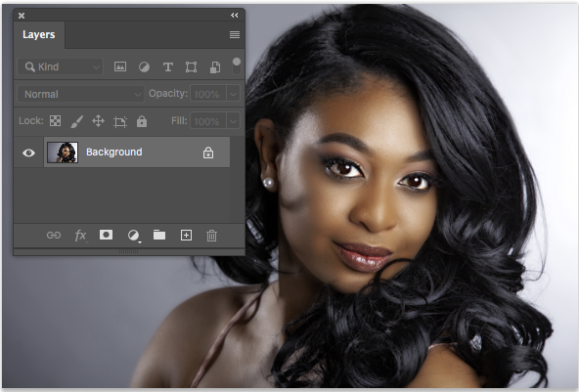Viewport: 579px width, 392px height.
Task: Open the fx layer style menu
Action: point(80,236)
